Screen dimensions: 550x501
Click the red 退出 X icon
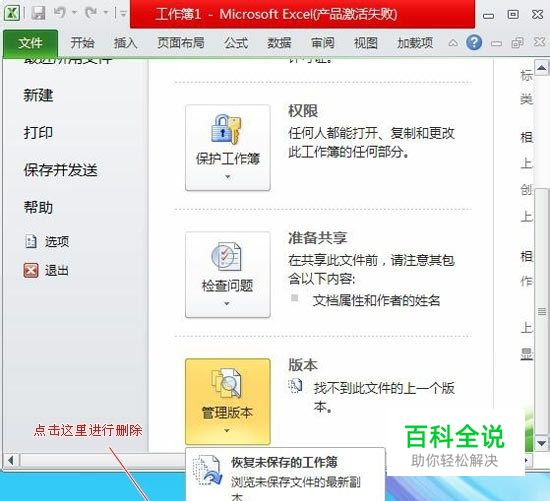(31, 271)
